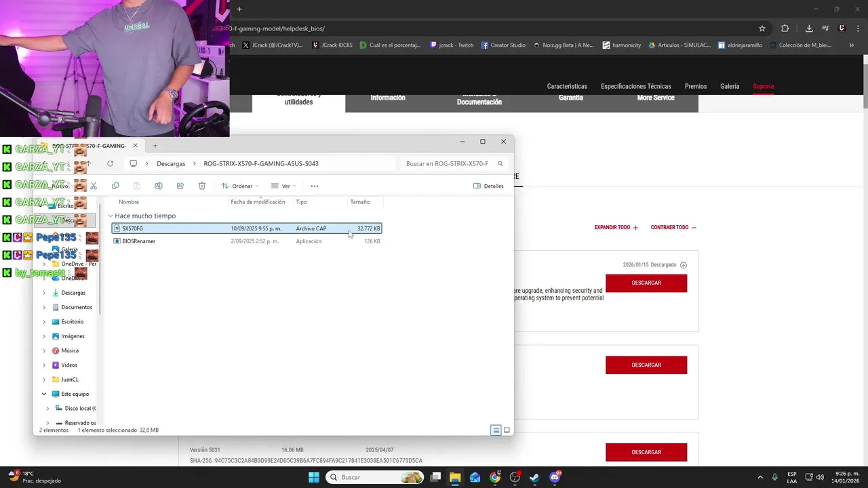The image size is (868, 488).
Task: Click DESCARGAR button for version 5031
Action: point(646,452)
